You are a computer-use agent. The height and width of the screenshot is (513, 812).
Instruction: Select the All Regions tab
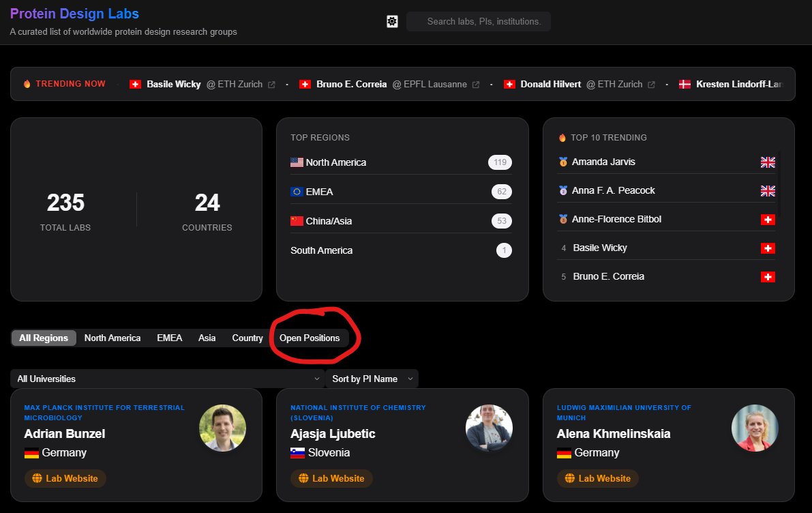[x=44, y=338]
